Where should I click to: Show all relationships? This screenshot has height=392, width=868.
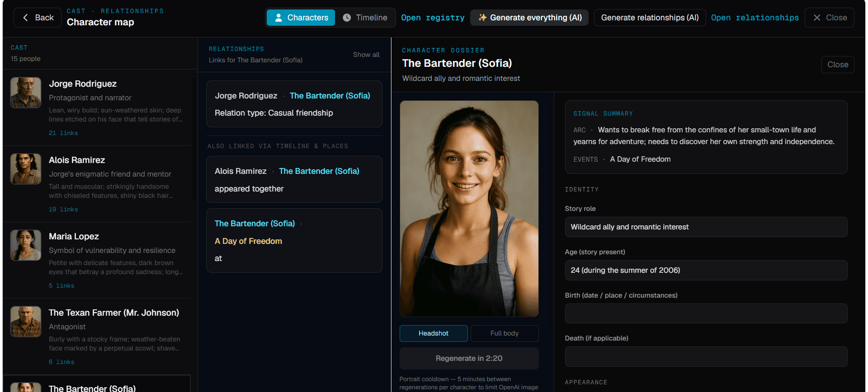pos(366,55)
